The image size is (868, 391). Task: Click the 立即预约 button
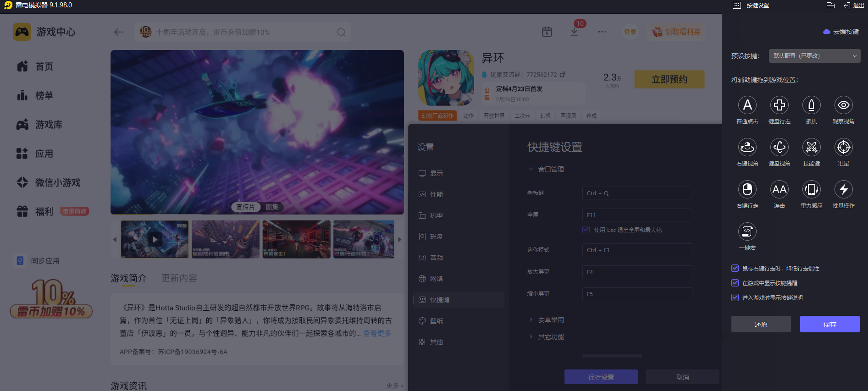tap(669, 79)
